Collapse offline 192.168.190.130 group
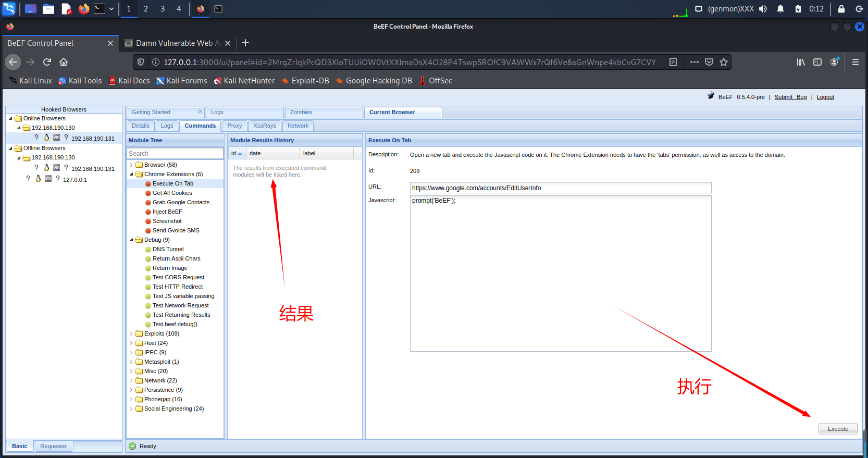 (19, 157)
